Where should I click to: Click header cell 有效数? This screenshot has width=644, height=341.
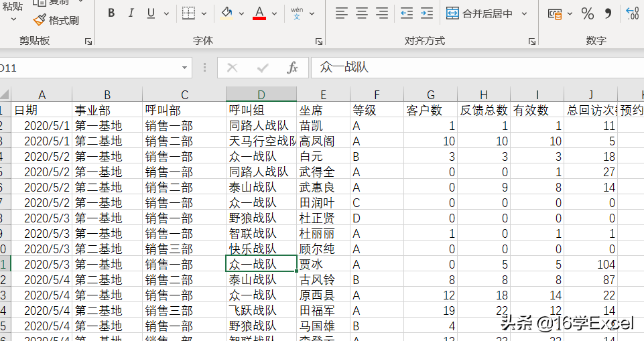tap(537, 110)
